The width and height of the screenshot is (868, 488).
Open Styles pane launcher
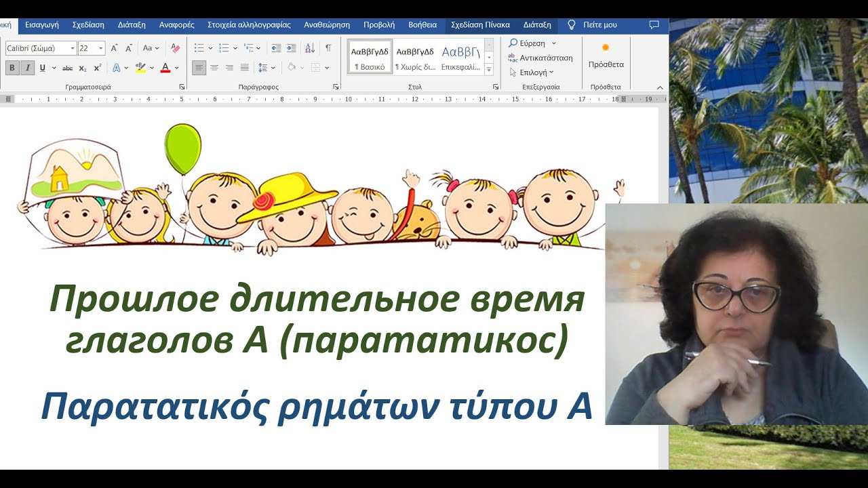coord(496,87)
